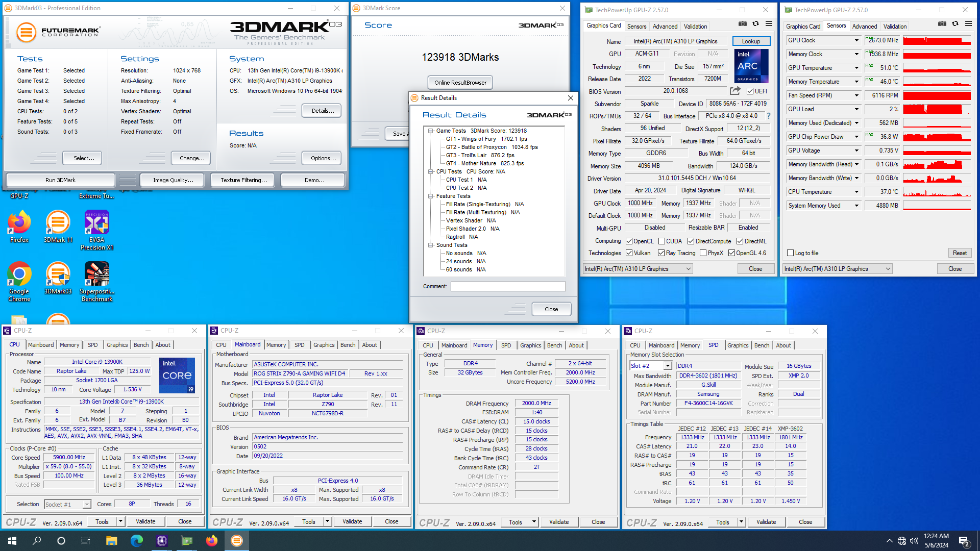Click the CPU-Z icon in the taskbar
The image size is (980, 551).
(162, 541)
